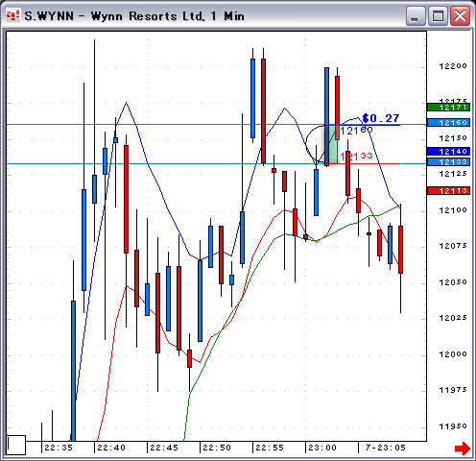Click the empty box at bottom-left corner
Screen dimensions: 476x461
point(16,445)
